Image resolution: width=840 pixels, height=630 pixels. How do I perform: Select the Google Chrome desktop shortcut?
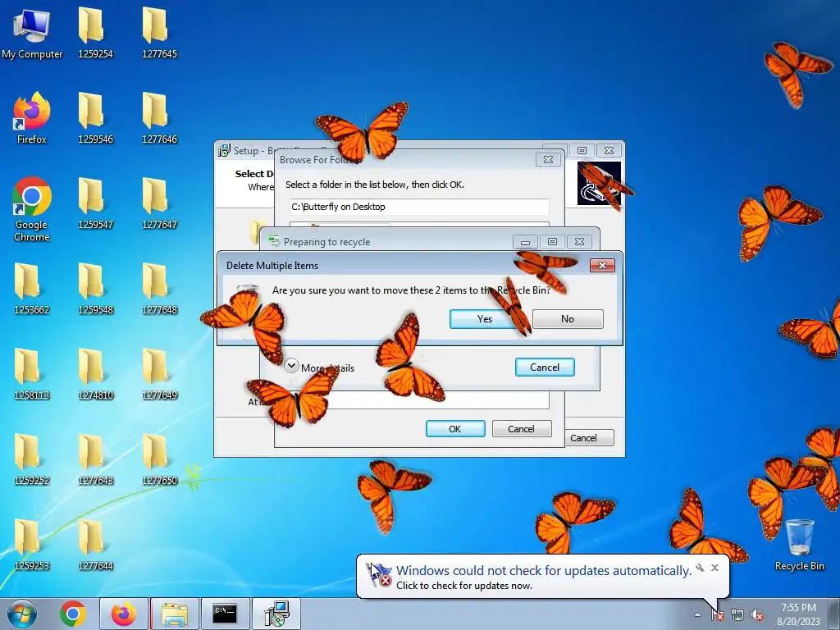(x=32, y=209)
